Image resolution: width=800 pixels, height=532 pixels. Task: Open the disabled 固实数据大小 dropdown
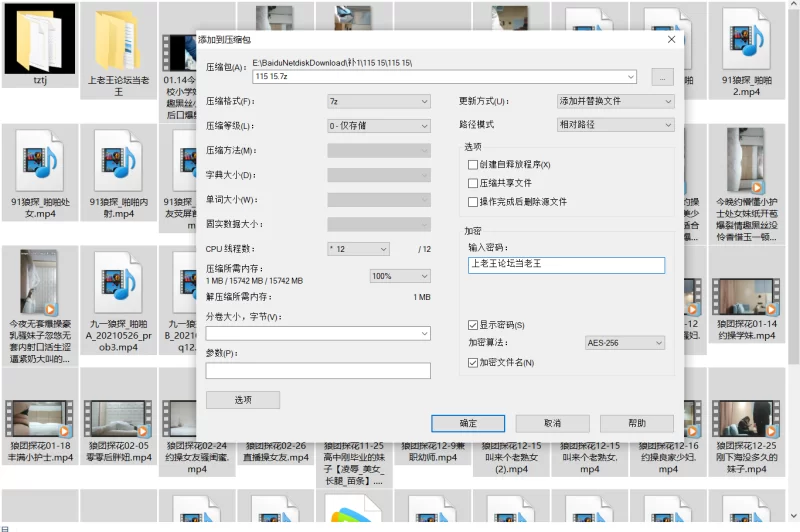379,224
